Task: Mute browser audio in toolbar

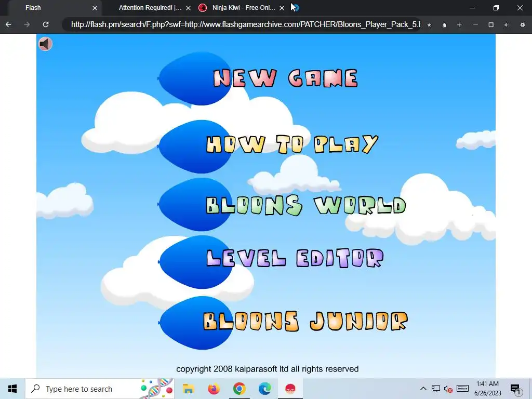Action: [x=507, y=25]
